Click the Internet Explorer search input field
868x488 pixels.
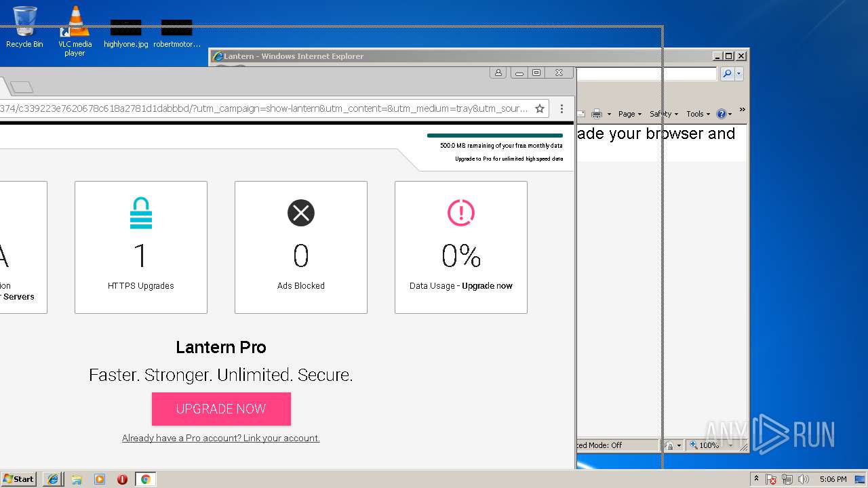pyautogui.click(x=646, y=74)
